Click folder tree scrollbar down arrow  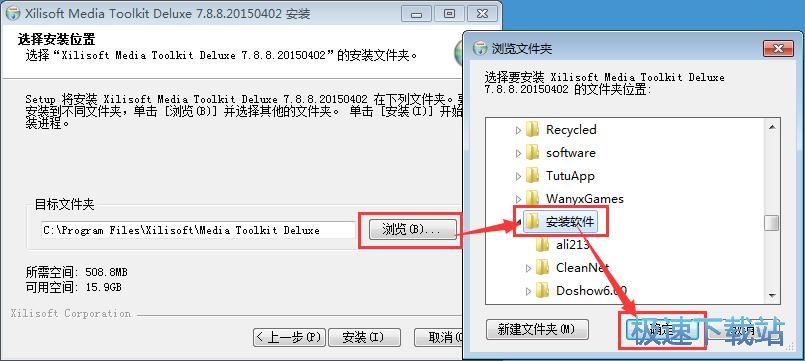click(772, 295)
